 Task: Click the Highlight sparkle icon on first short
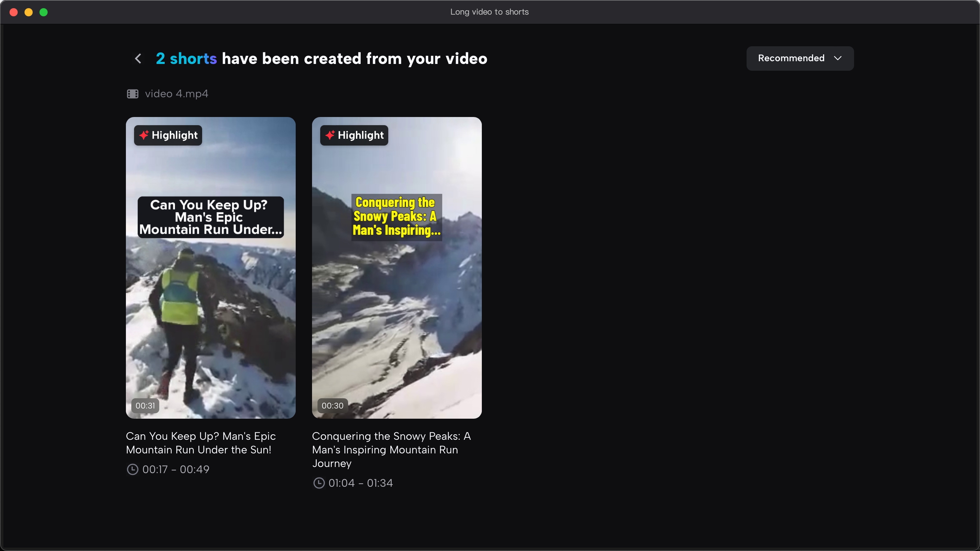click(144, 135)
